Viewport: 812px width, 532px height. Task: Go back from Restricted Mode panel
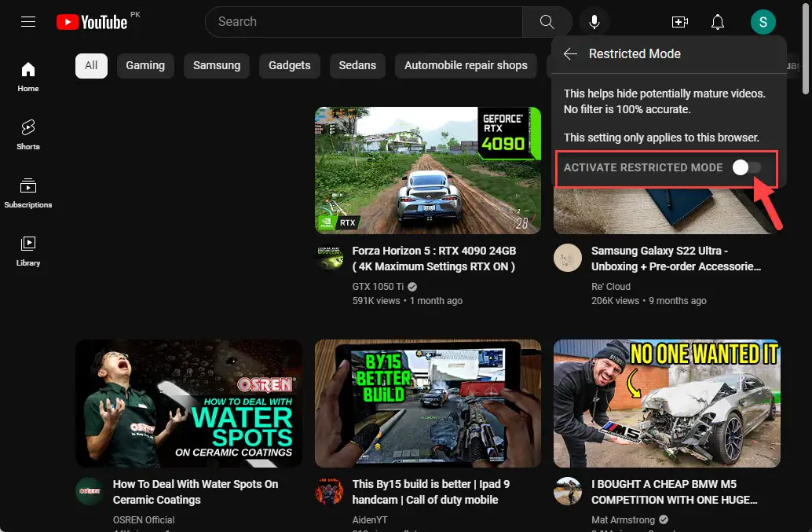tap(571, 53)
